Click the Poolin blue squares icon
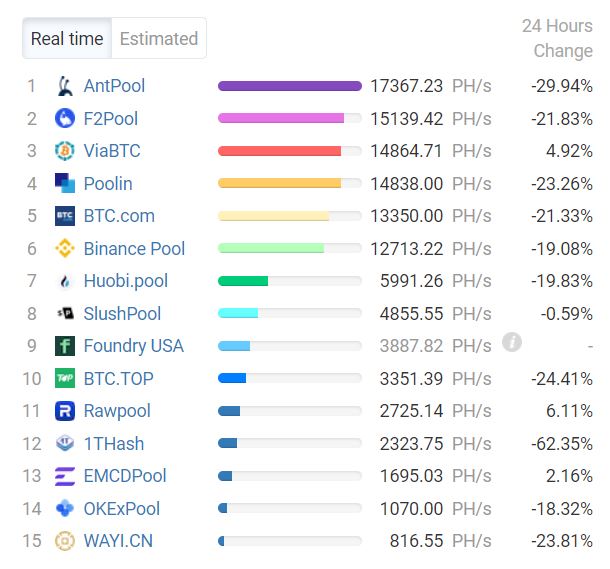 (65, 183)
